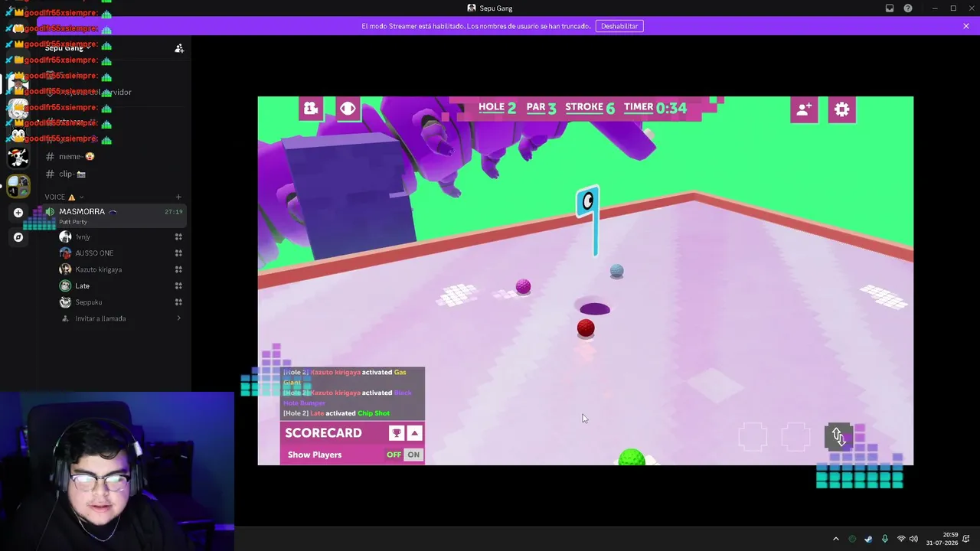Open the Discord help icon
The width and height of the screenshot is (980, 551).
tap(908, 8)
